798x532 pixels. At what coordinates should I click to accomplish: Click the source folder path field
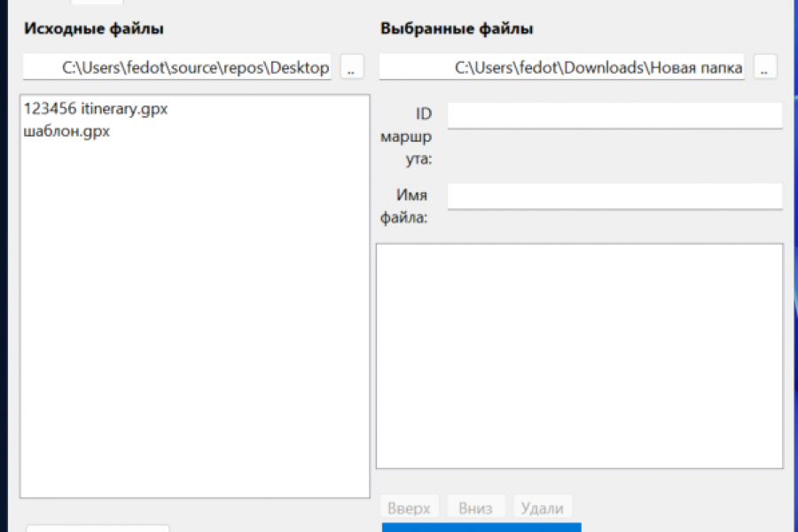click(177, 66)
